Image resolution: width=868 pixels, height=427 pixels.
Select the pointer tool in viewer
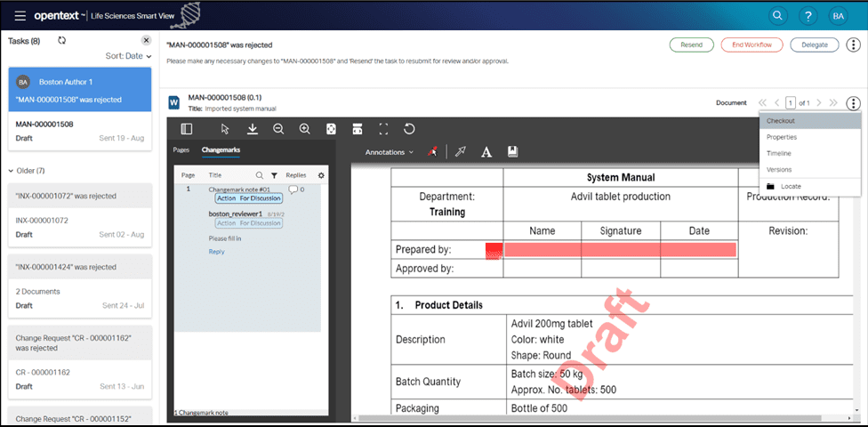pyautogui.click(x=225, y=129)
